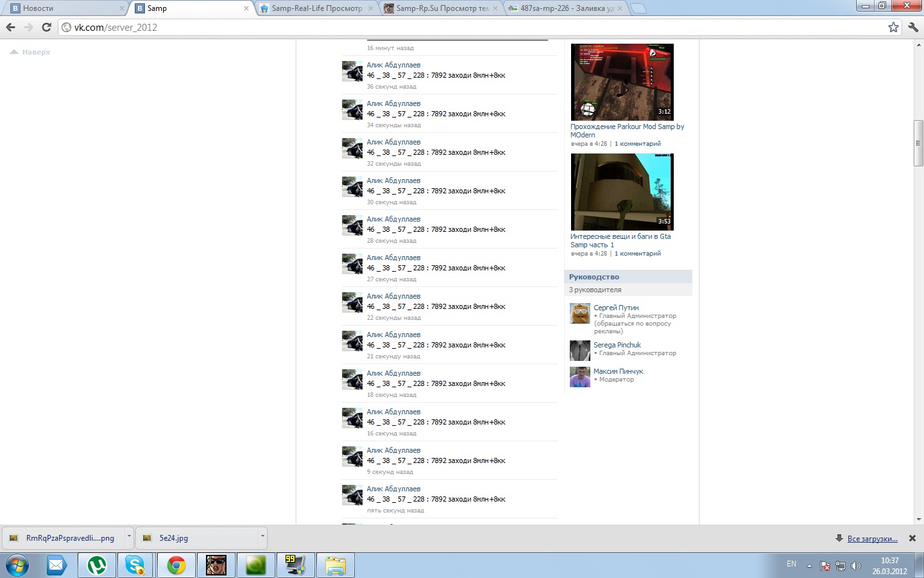Play the Интересные вещи и баги video thumbnail
The width and height of the screenshot is (924, 578).
622,192
